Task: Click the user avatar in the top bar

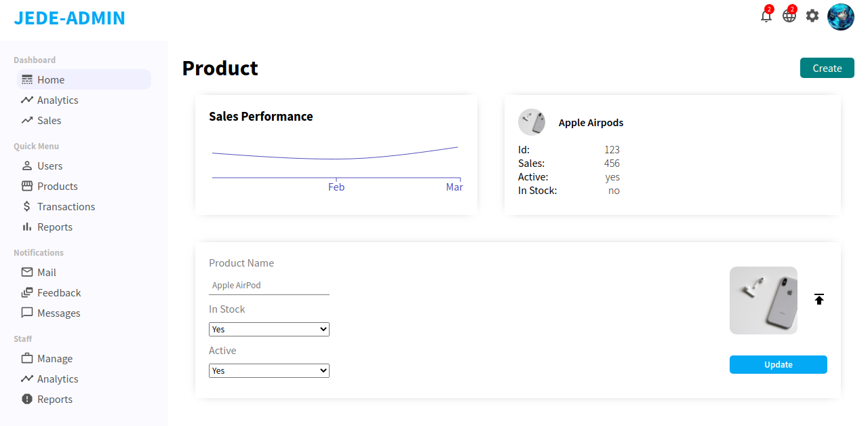Action: (x=841, y=17)
